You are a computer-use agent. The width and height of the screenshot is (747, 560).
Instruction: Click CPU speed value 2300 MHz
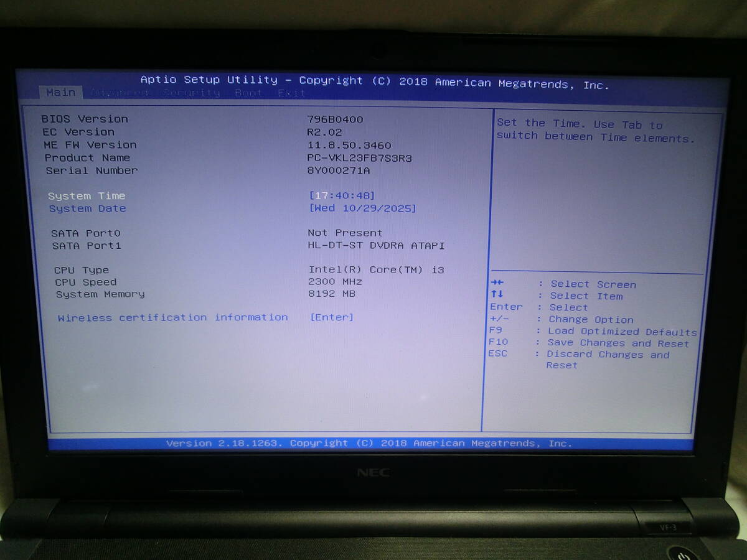pos(335,281)
